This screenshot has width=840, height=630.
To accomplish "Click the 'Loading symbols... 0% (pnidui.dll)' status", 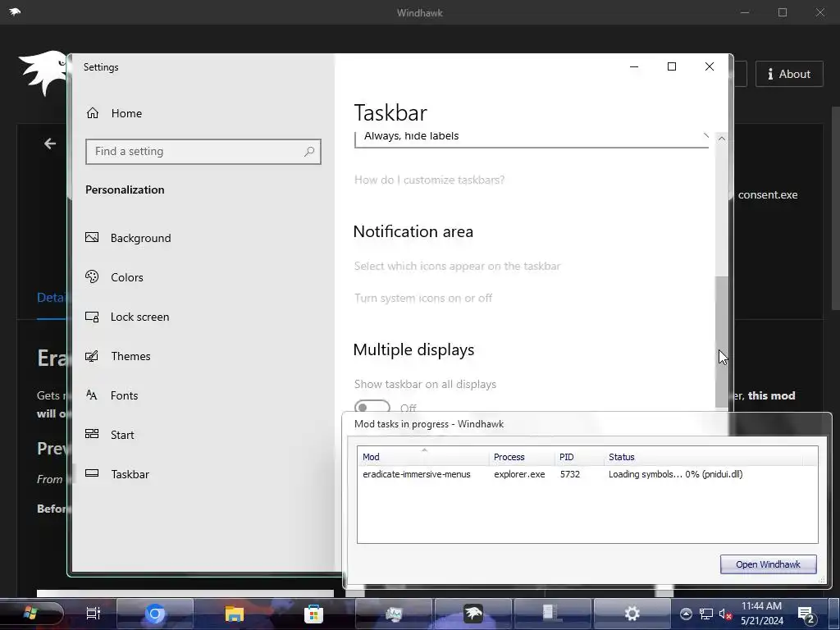I will point(676,474).
